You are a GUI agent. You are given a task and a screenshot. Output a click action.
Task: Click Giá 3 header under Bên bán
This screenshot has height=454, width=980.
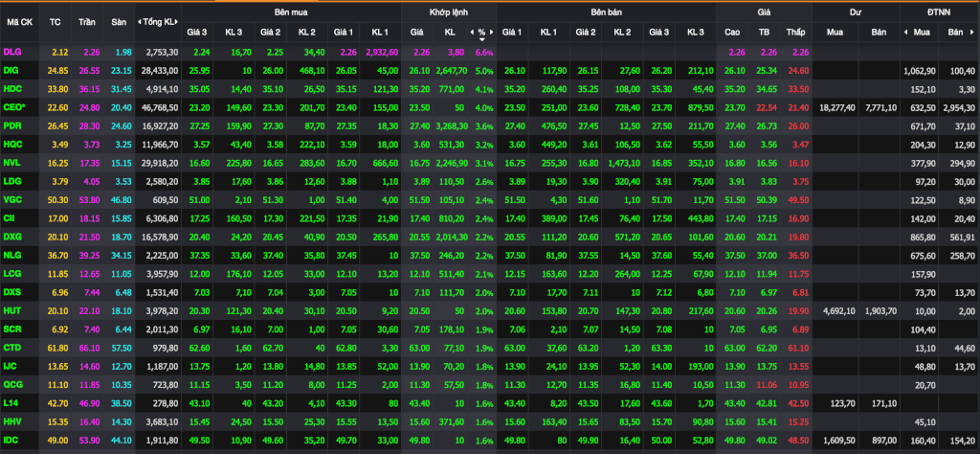[658, 32]
